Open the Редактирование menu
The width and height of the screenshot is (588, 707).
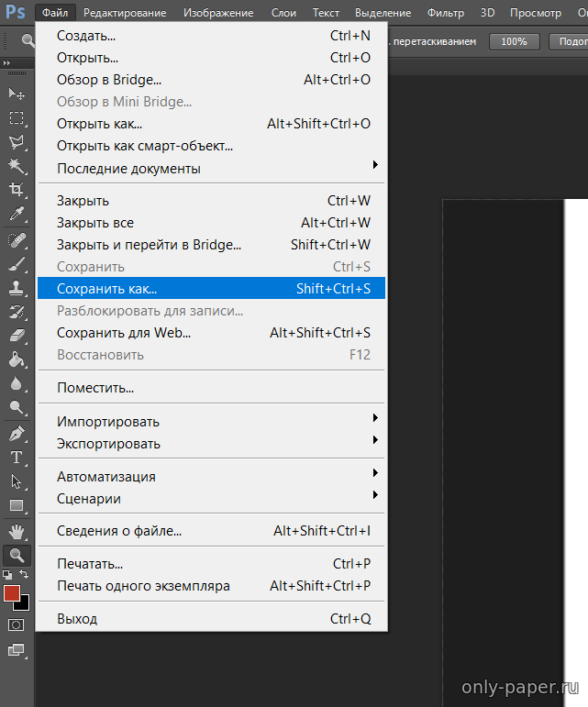point(125,13)
